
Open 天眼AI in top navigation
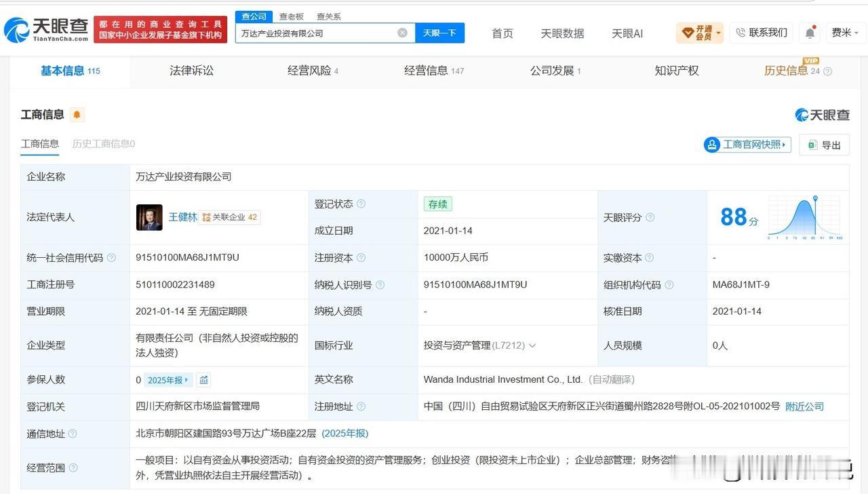627,33
